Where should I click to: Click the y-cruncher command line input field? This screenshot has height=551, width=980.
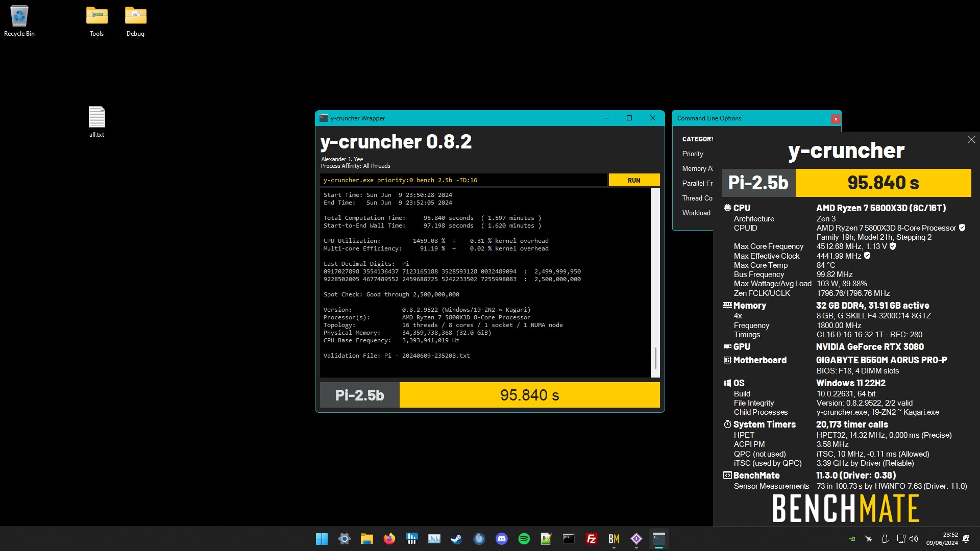point(463,180)
